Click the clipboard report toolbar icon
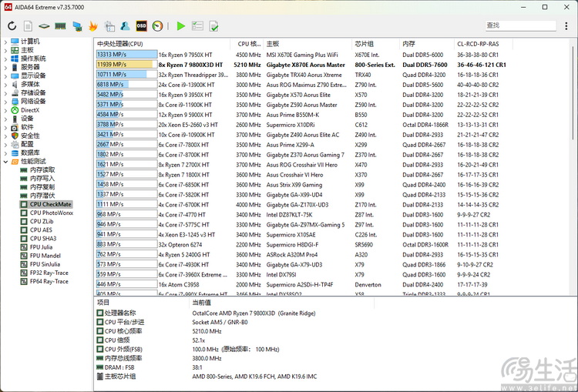The image size is (578, 392). pos(109,25)
